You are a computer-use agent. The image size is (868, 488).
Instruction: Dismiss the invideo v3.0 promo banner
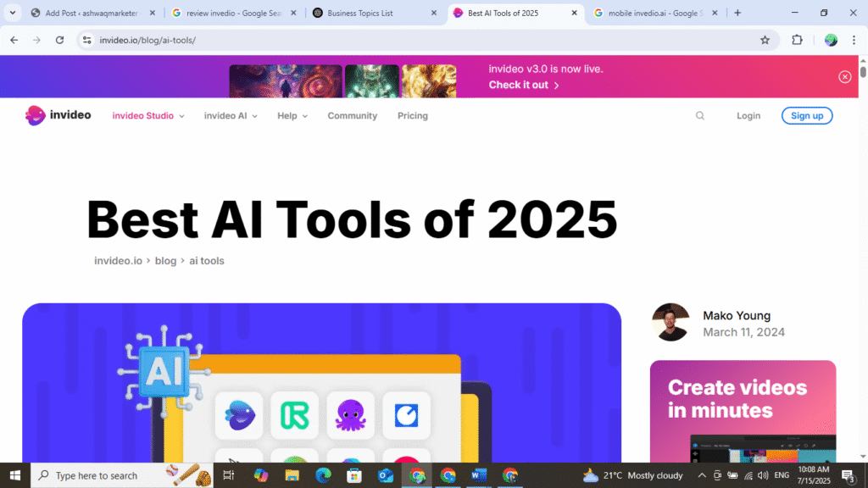click(844, 77)
